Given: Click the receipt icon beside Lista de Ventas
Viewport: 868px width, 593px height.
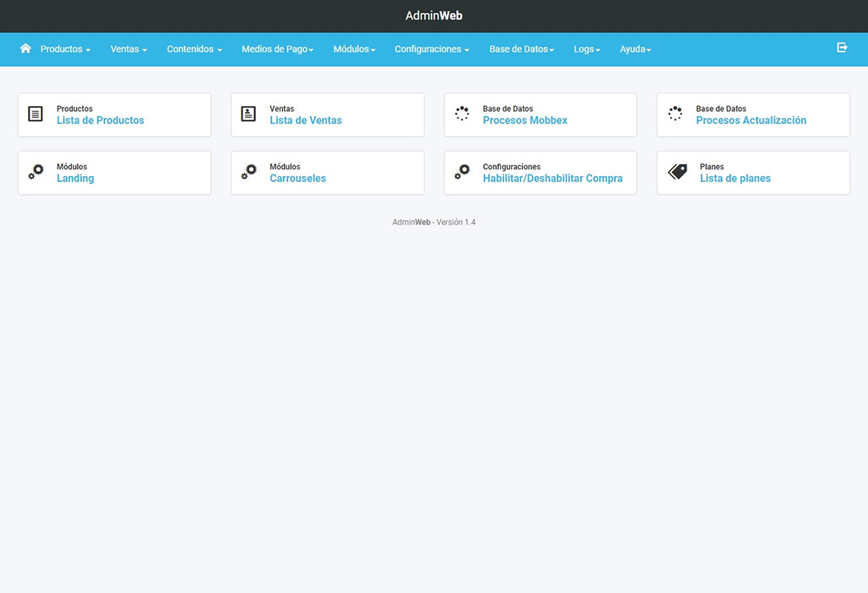Looking at the screenshot, I should (248, 114).
